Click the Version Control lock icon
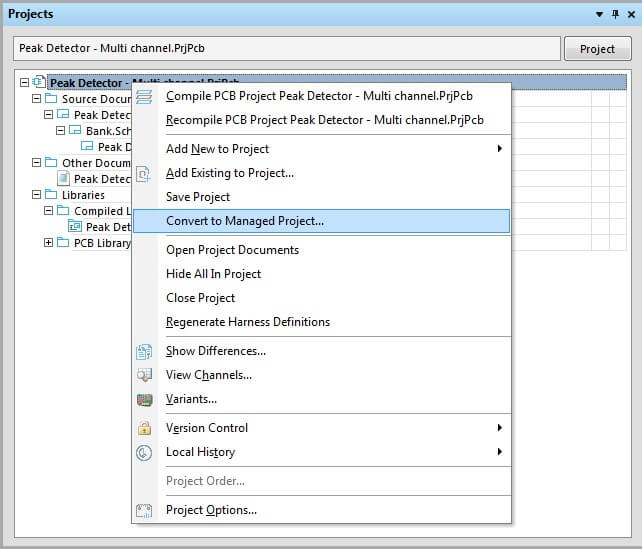This screenshot has width=642, height=549. (145, 428)
